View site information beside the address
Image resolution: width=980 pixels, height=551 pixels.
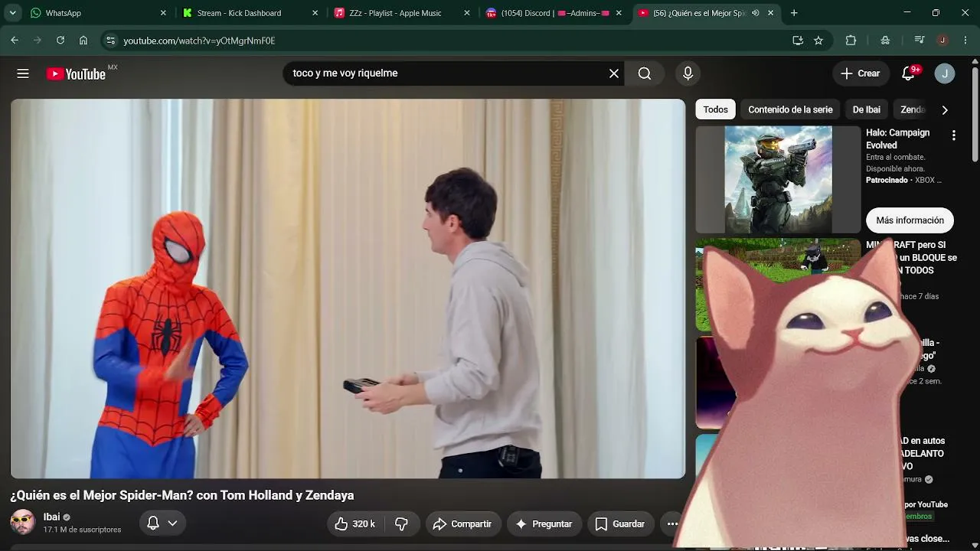click(110, 41)
